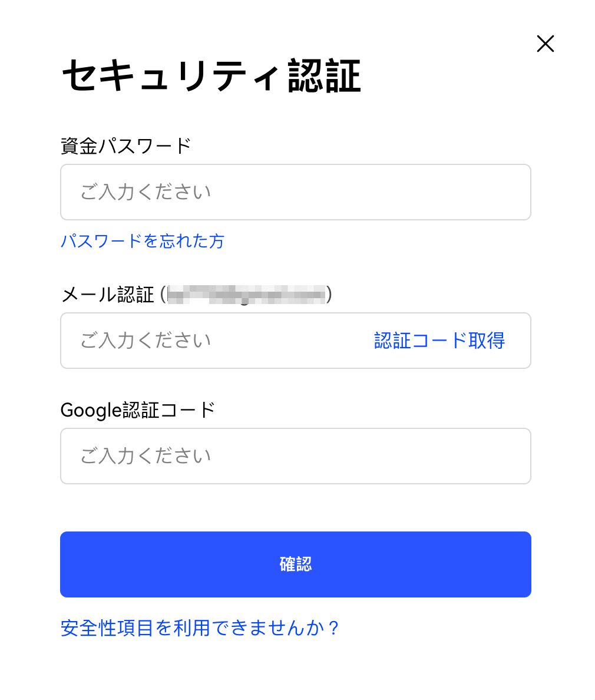Click ご入力ください placeholder under Google認証コード

pos(146,456)
